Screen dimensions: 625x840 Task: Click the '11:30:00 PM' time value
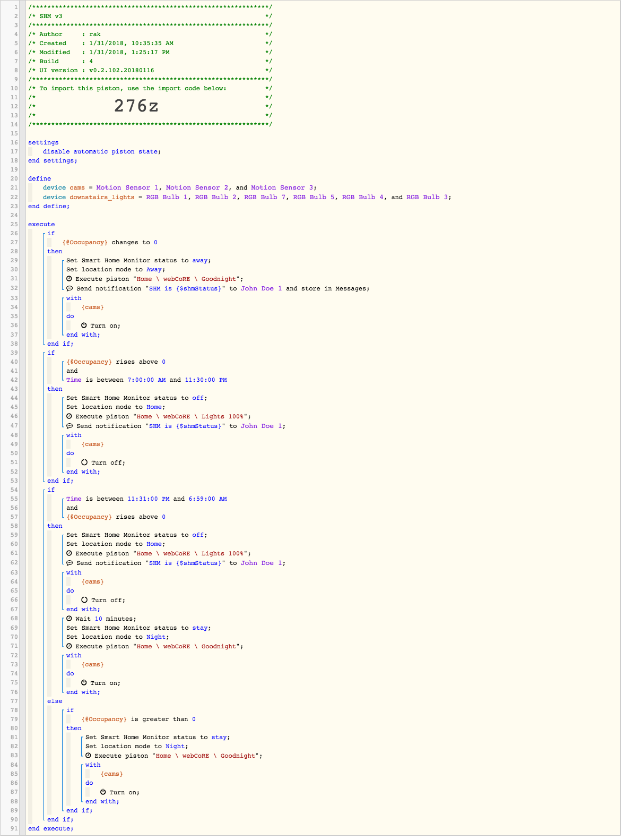[x=206, y=380]
